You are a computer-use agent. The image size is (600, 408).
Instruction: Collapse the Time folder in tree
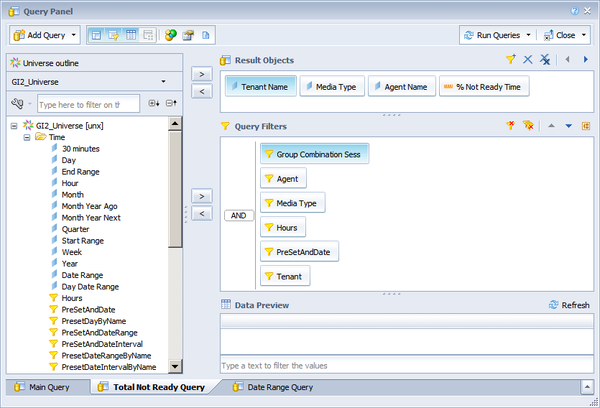click(27, 137)
